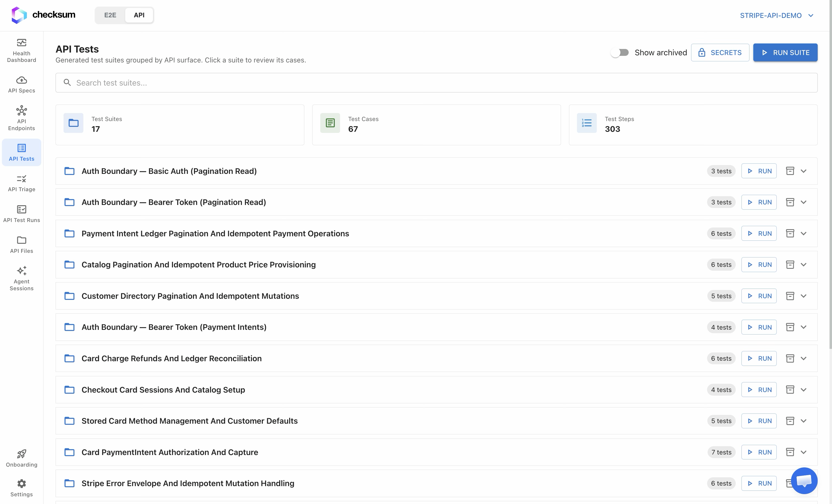This screenshot has width=832, height=504.
Task: Run the Stripe Error Envelope suite
Action: [x=759, y=483]
